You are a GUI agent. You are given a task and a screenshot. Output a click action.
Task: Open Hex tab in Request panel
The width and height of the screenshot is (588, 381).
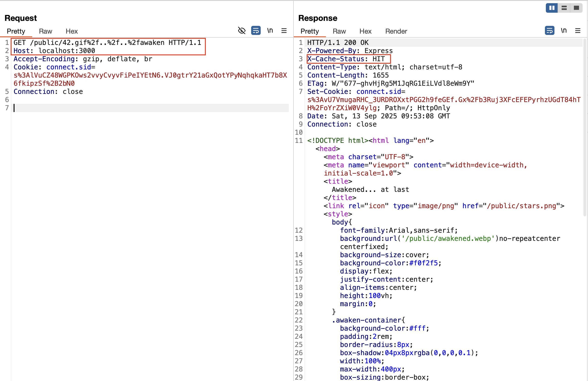click(72, 31)
